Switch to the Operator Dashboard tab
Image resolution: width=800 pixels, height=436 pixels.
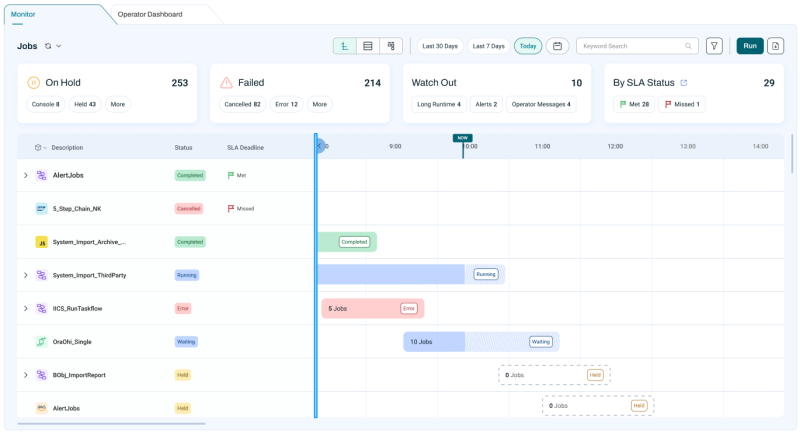pyautogui.click(x=150, y=14)
